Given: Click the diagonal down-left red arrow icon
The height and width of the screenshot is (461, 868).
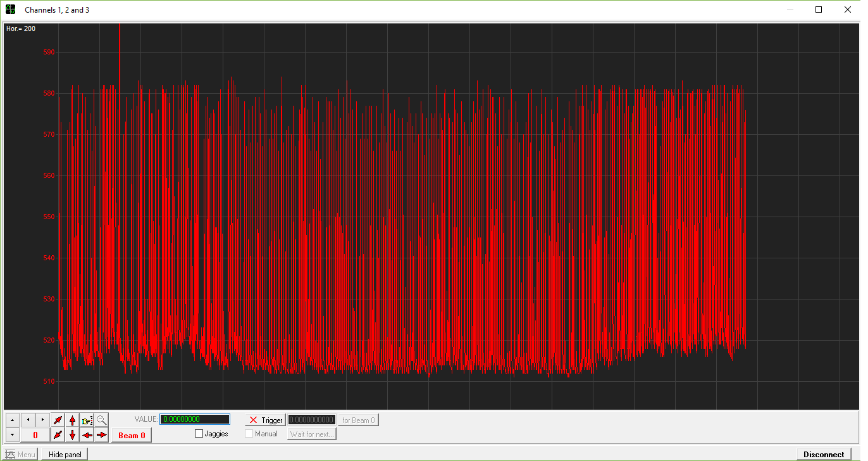Looking at the screenshot, I should [58, 435].
